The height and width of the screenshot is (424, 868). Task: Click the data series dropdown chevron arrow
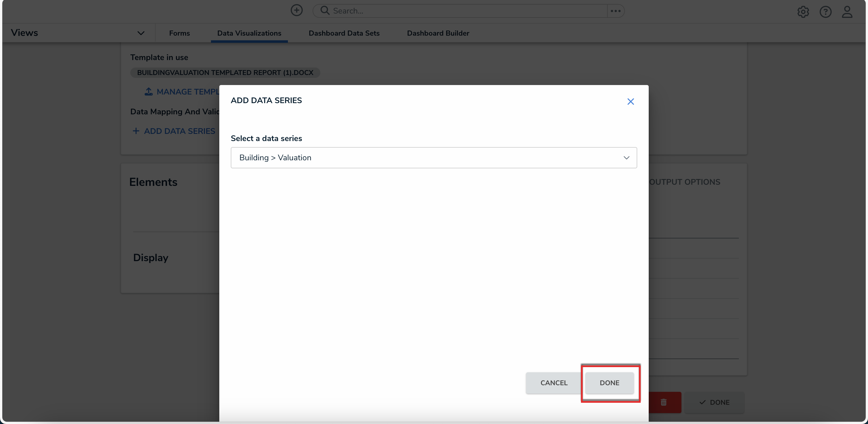click(x=626, y=157)
